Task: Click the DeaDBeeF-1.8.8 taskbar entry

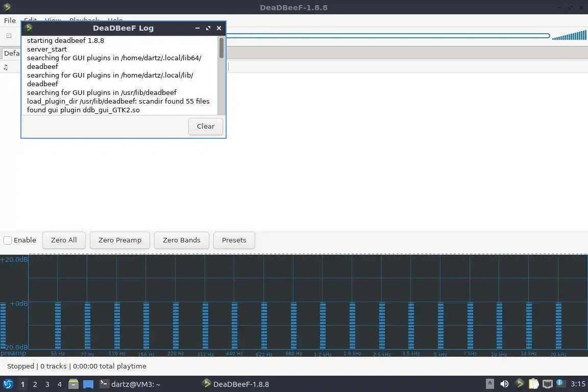Action: tap(235, 384)
